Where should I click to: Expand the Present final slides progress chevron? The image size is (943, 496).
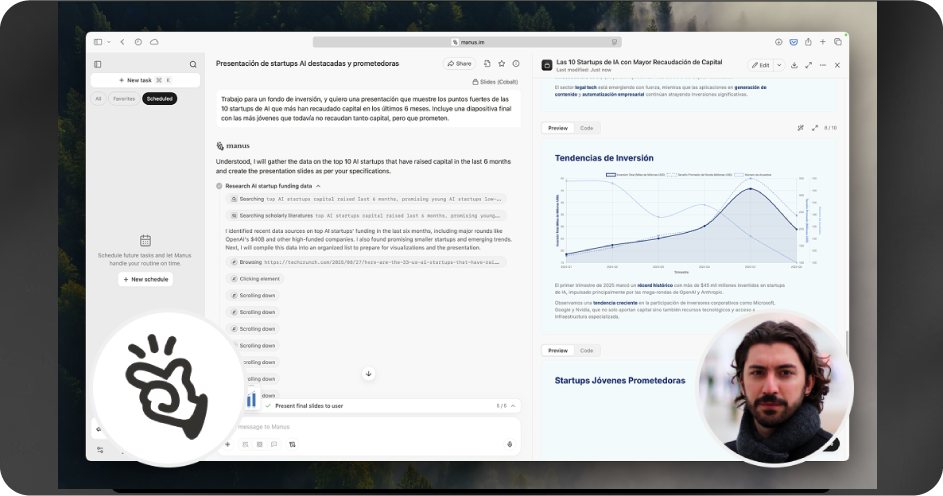point(513,406)
